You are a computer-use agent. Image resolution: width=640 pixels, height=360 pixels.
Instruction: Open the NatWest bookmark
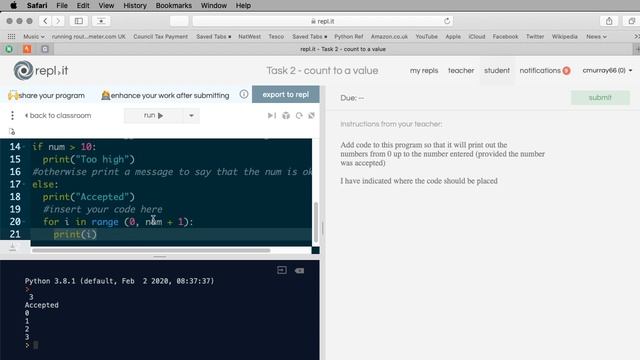point(249,36)
